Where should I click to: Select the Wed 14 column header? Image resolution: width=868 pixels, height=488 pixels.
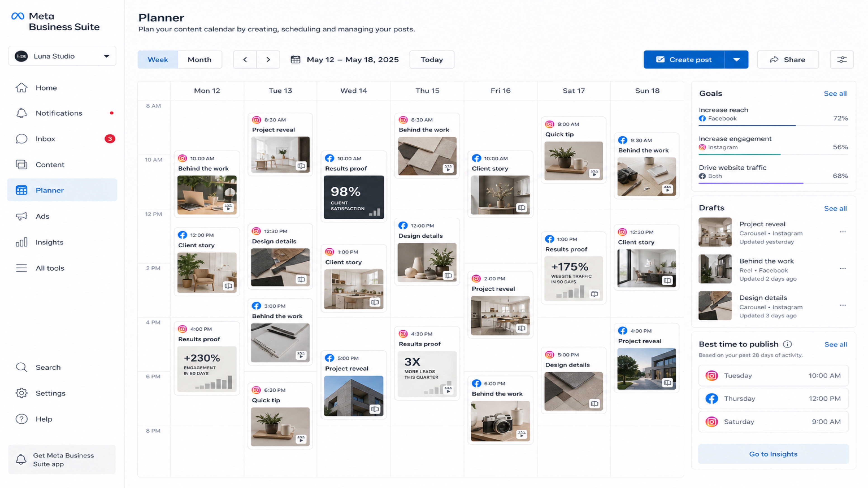click(354, 91)
